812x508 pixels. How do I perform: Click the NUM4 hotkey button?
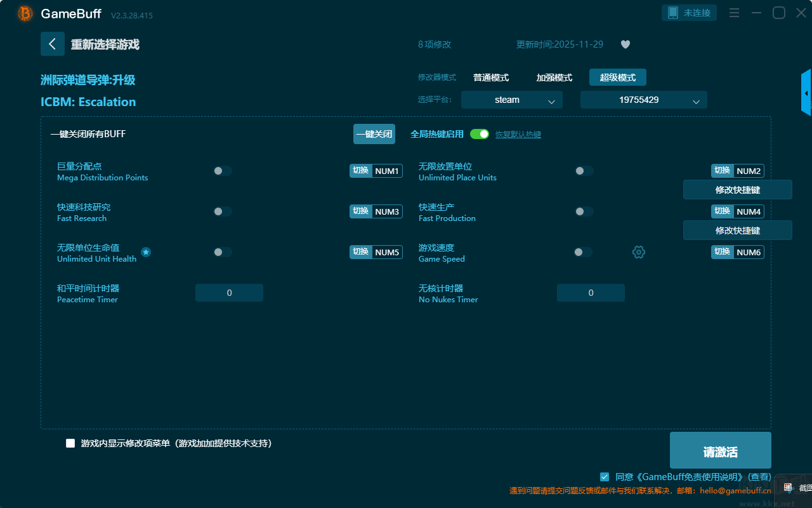pyautogui.click(x=738, y=211)
